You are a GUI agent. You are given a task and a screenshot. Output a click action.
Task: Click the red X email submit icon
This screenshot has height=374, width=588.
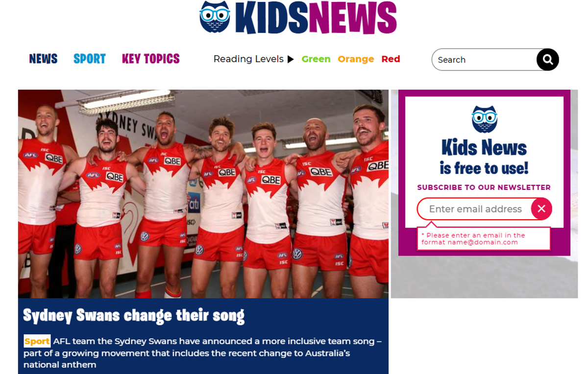tap(541, 209)
